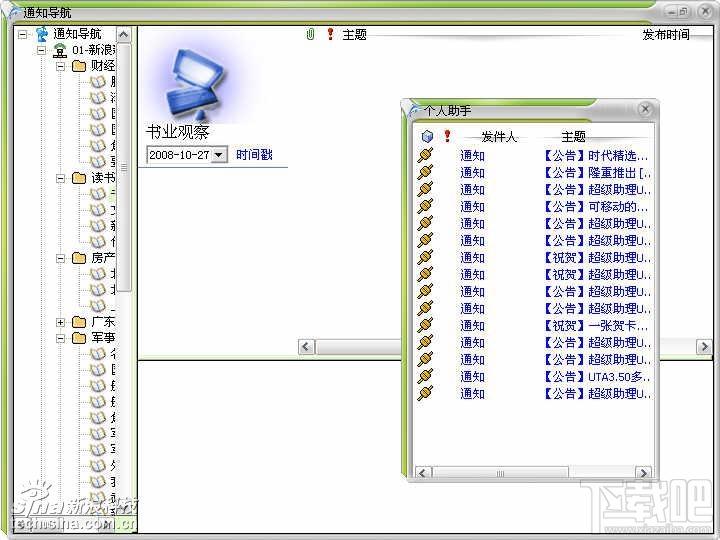Open message 【公告】时代精选...
Image resolution: width=720 pixels, height=540 pixels.
coord(596,156)
